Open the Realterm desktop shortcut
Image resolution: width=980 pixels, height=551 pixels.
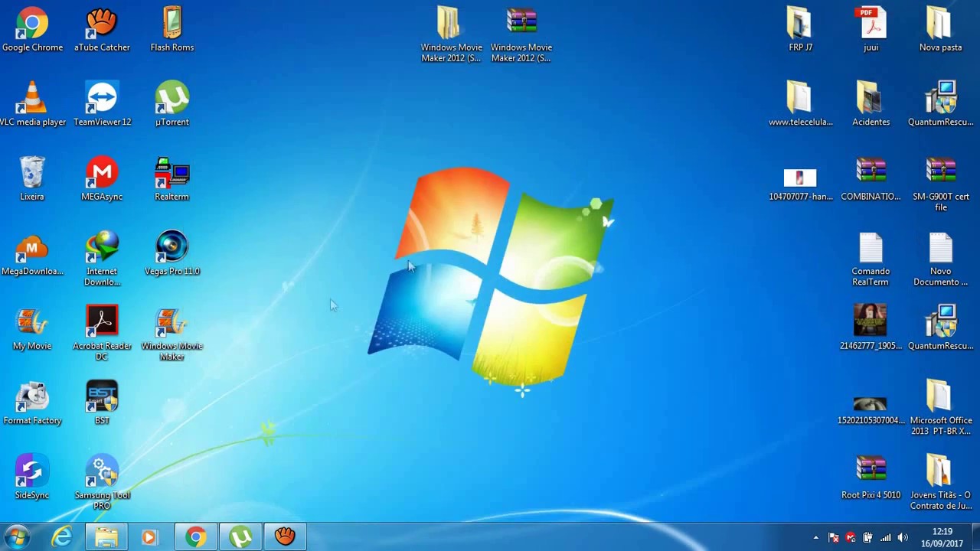pyautogui.click(x=171, y=178)
